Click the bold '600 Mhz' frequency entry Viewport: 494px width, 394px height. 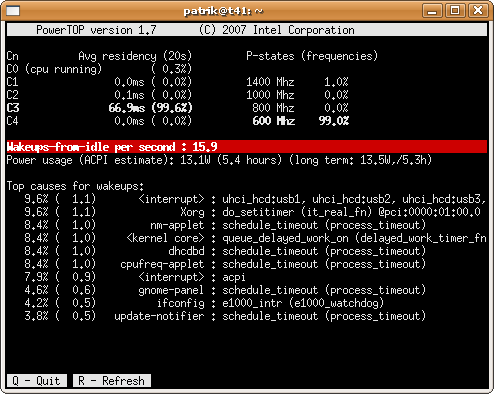tap(273, 121)
